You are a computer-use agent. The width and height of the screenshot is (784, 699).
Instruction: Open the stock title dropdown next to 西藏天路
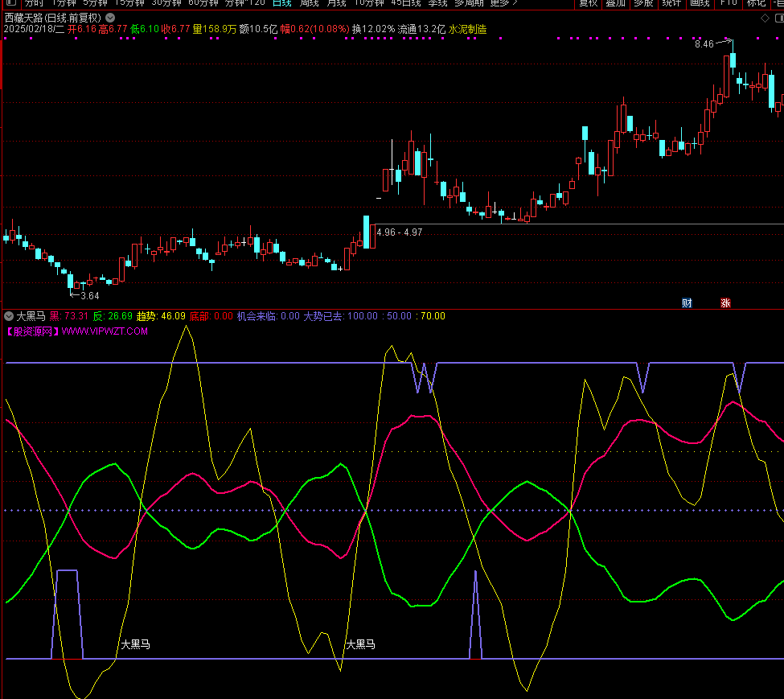point(110,18)
